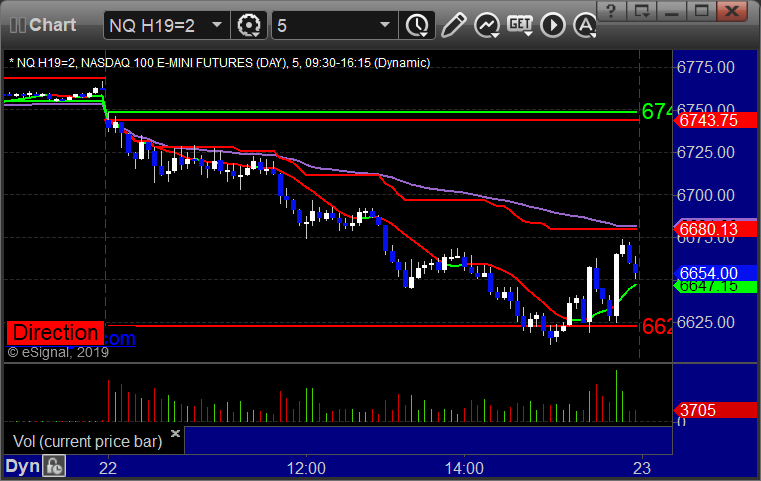Image resolution: width=761 pixels, height=481 pixels.
Task: Open the symbol settings gear icon
Action: [249, 25]
